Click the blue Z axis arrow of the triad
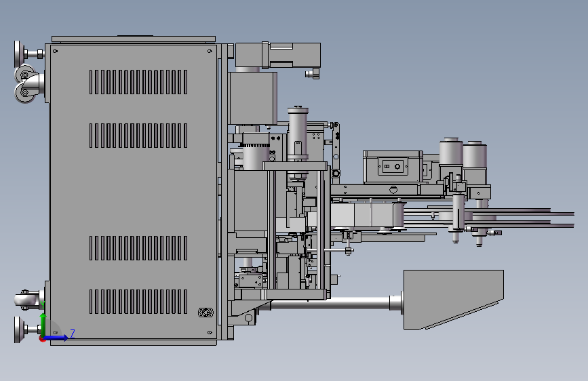The height and width of the screenshot is (381, 588). tap(57, 338)
